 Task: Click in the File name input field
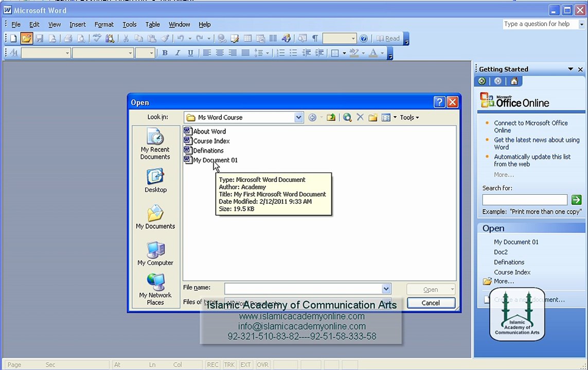click(303, 289)
